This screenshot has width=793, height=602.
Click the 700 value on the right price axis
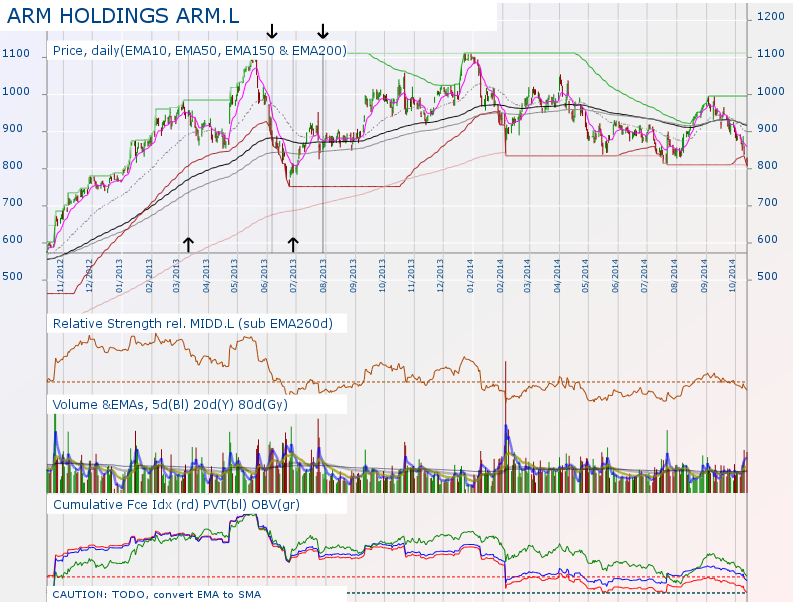click(768, 202)
